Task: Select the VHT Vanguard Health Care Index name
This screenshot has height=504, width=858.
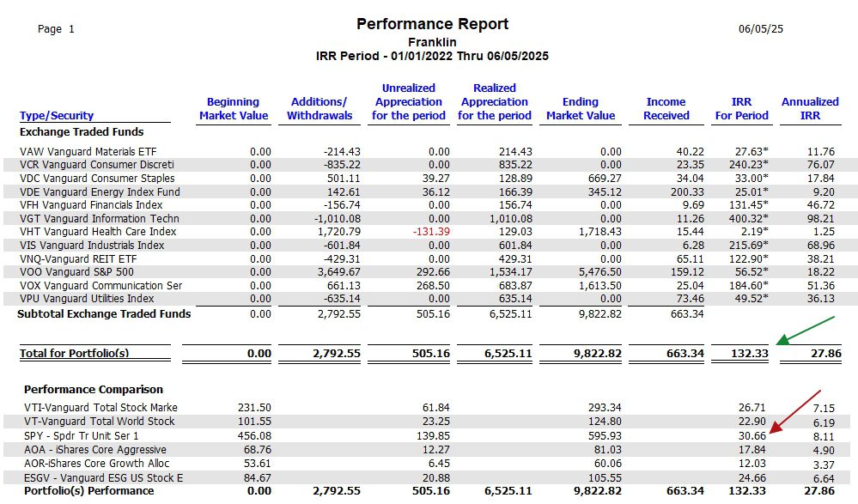Action: tap(98, 232)
